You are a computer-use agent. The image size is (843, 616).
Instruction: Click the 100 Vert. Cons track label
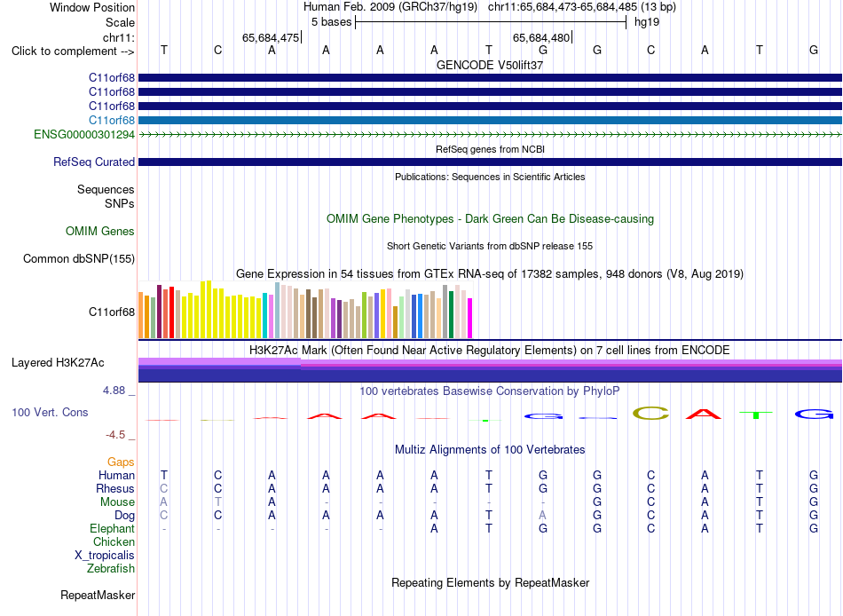[50, 412]
